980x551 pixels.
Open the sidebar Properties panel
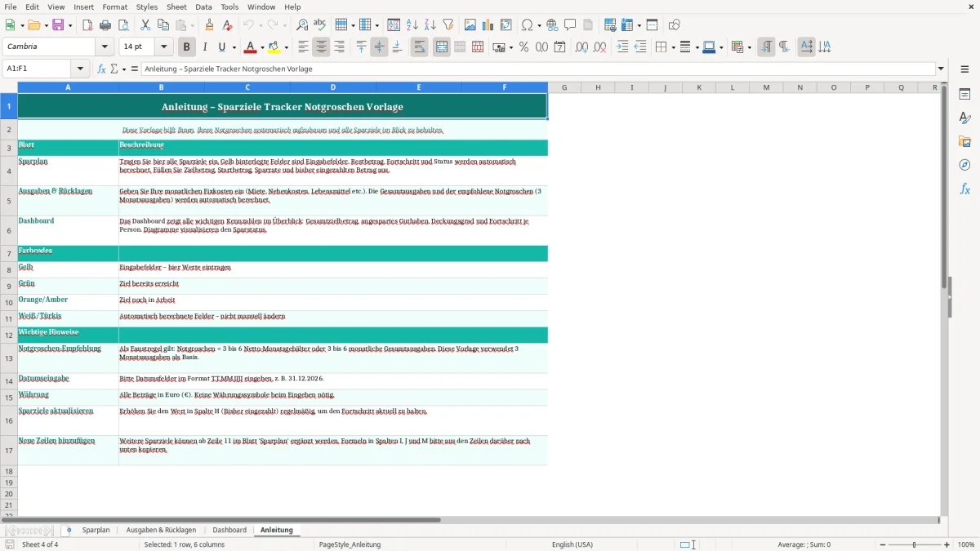tap(964, 95)
